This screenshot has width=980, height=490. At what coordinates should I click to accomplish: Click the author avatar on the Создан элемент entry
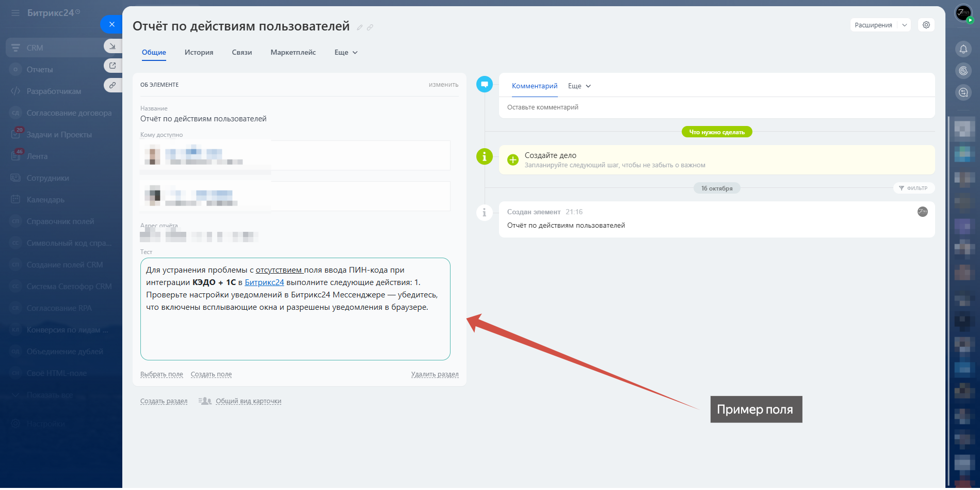(x=923, y=212)
